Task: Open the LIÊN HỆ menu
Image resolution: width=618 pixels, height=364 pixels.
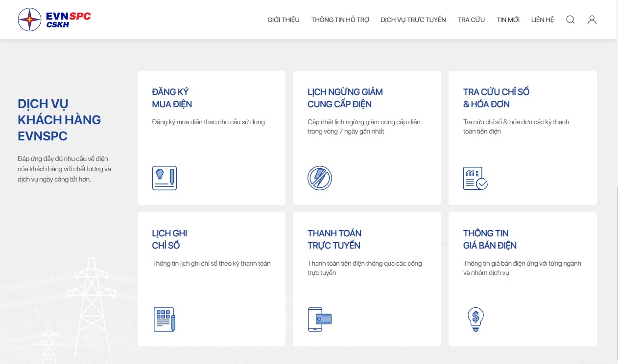Action: [x=543, y=20]
